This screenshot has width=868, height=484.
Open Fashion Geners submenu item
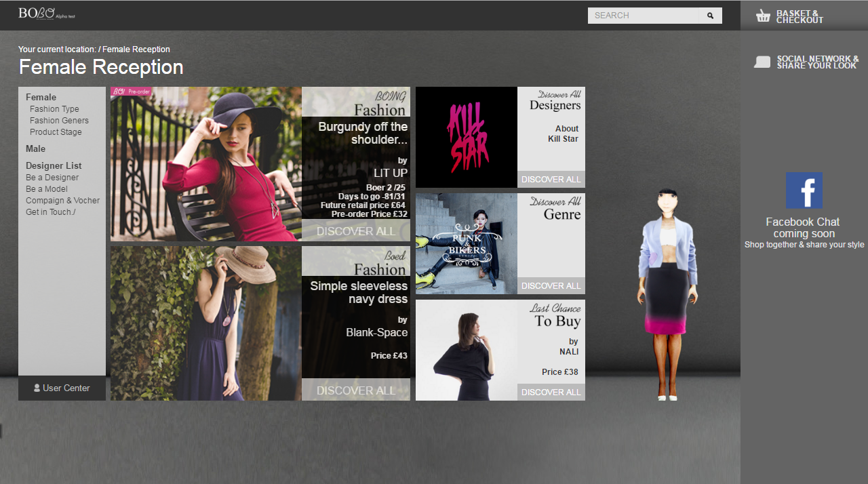click(59, 121)
